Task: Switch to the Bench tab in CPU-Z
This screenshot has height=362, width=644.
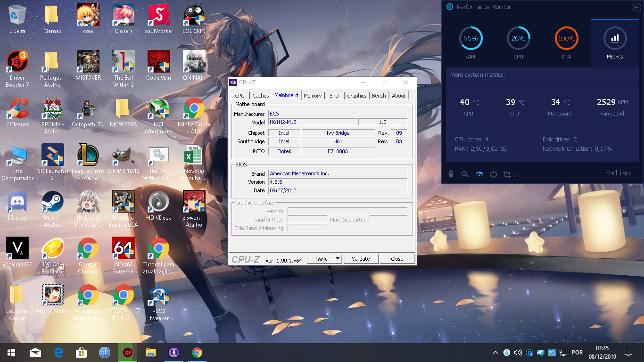Action: [379, 96]
